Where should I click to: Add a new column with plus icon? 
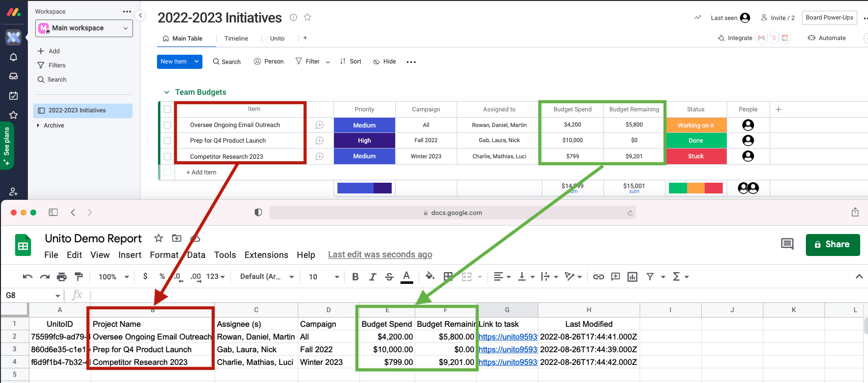point(779,109)
